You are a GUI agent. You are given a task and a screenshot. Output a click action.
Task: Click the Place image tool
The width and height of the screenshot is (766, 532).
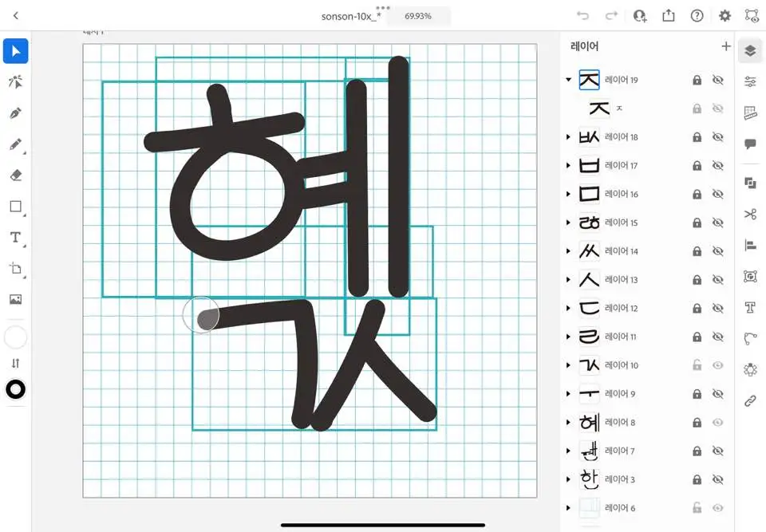coord(16,299)
